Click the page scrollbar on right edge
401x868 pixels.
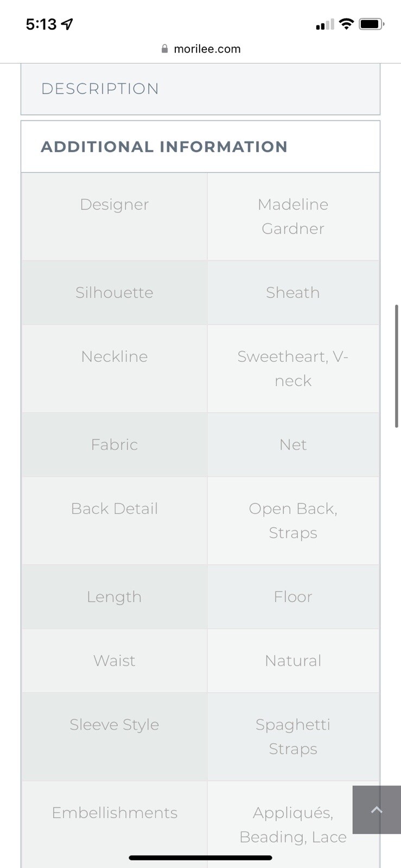[x=397, y=366]
